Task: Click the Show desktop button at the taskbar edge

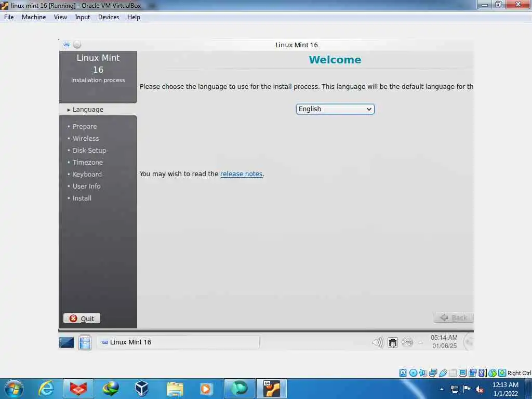Action: click(529, 389)
